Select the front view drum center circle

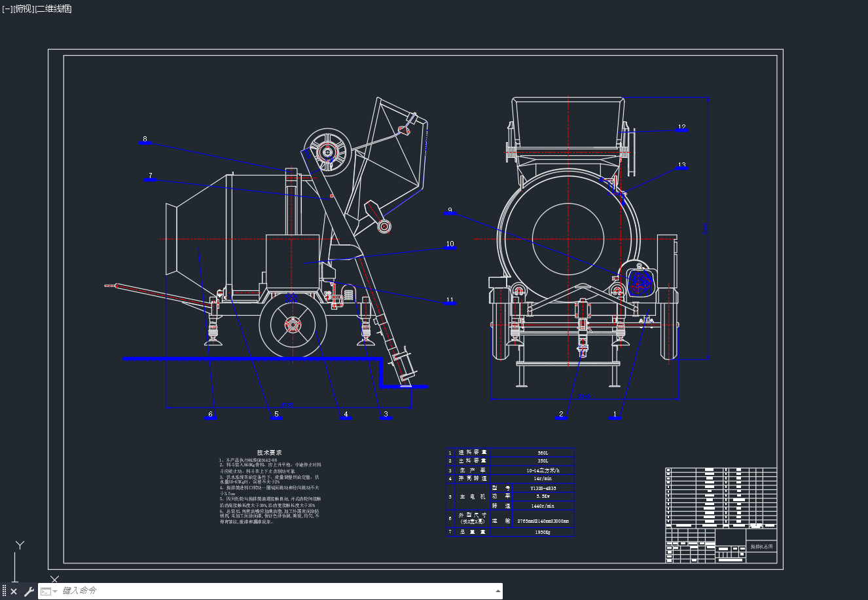click(568, 238)
